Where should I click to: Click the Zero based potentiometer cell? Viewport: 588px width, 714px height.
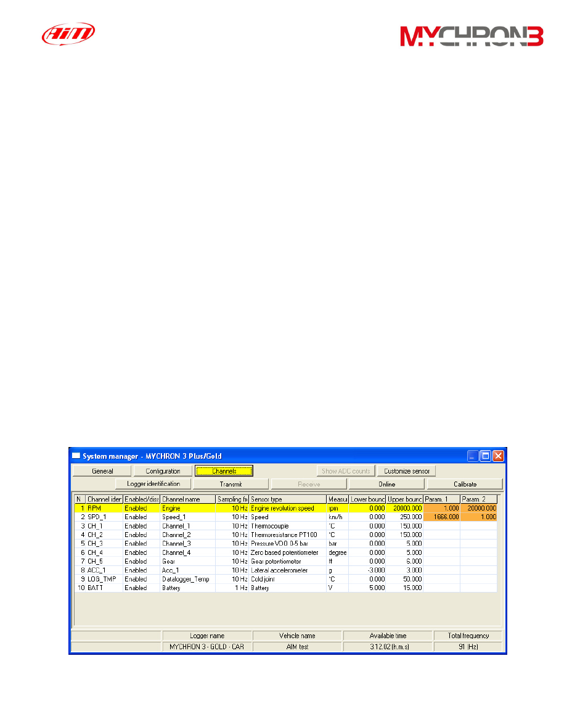point(288,552)
